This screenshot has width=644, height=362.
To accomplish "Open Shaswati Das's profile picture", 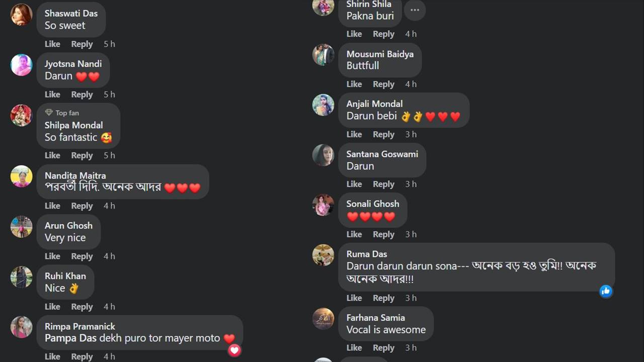I will point(22,14).
